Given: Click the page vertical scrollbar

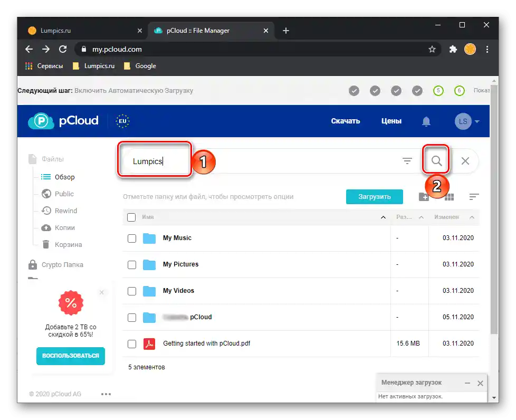Looking at the screenshot, I should click(494, 209).
